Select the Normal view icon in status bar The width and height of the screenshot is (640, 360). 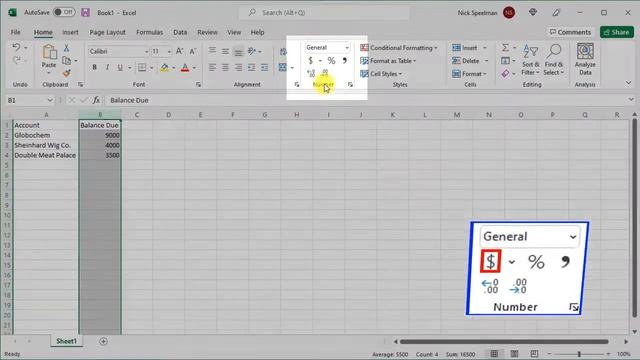click(x=494, y=353)
